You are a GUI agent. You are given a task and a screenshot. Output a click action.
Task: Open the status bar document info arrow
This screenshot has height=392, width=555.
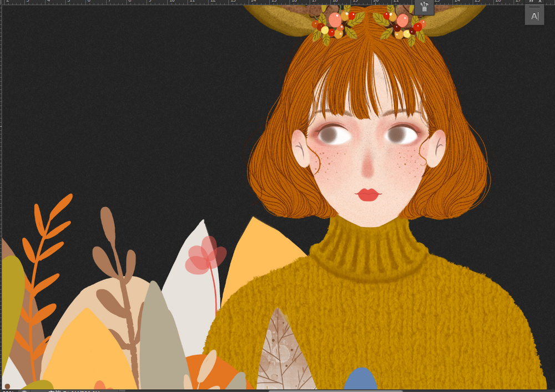[122, 391]
